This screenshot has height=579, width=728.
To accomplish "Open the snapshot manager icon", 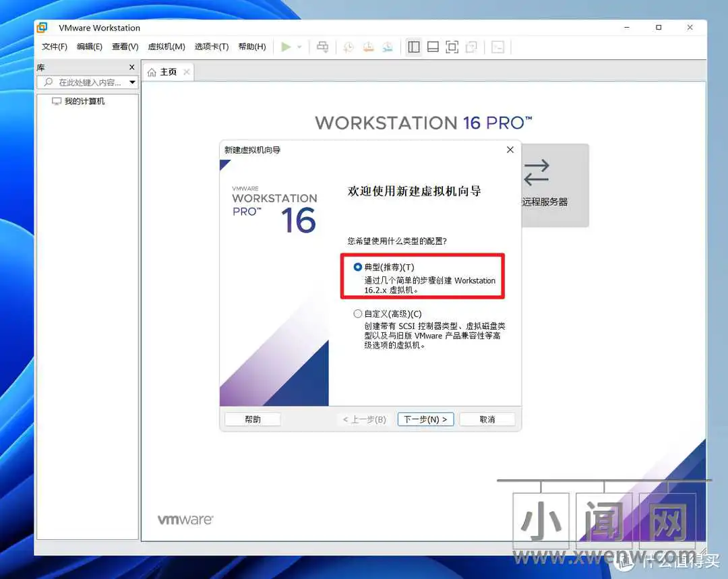I will click(388, 47).
